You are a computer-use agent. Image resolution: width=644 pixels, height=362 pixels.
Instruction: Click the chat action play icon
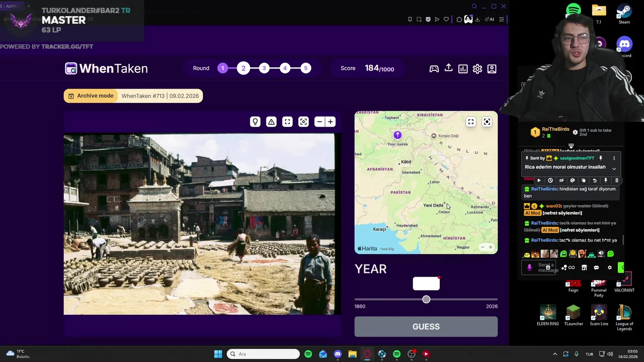click(539, 180)
